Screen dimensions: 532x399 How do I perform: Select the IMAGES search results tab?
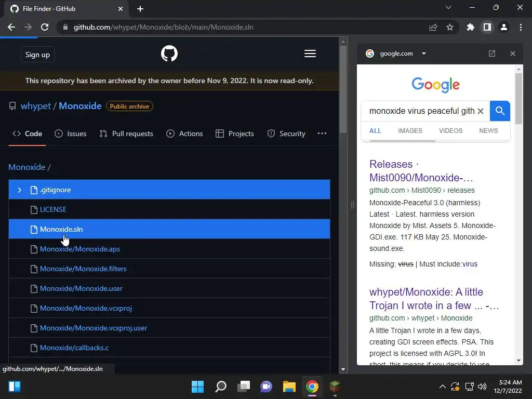pos(410,131)
